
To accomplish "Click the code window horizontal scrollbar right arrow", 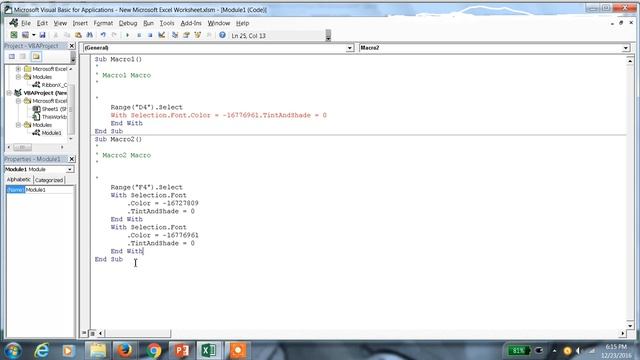I will 622,333.
